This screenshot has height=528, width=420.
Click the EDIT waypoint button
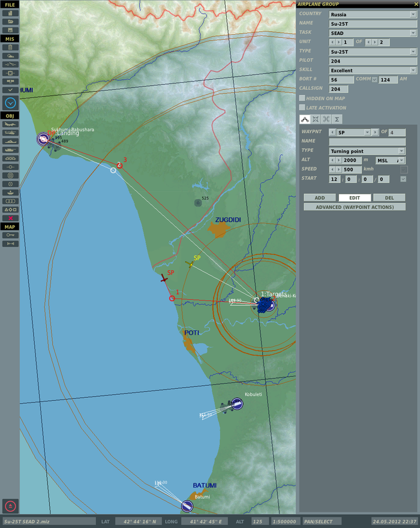pos(355,197)
